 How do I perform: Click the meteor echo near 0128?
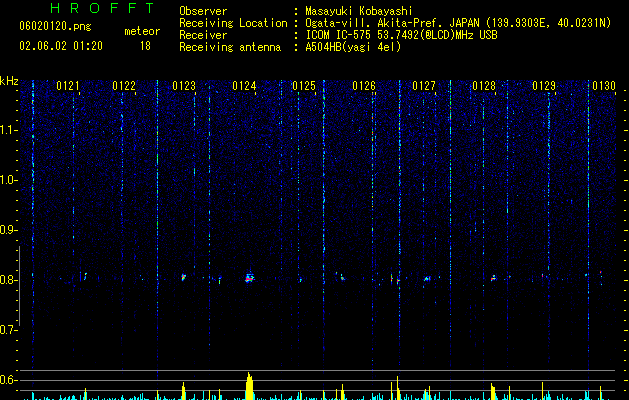coord(493,278)
